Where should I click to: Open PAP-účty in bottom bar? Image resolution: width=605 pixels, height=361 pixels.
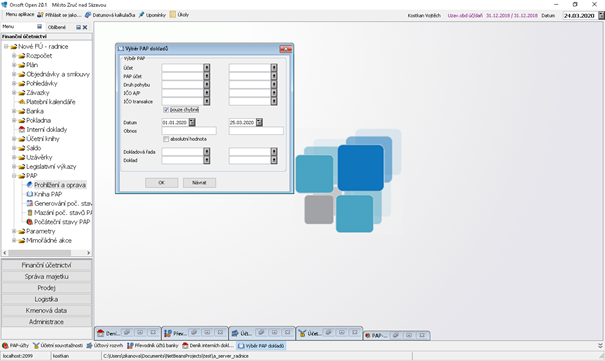coord(15,346)
